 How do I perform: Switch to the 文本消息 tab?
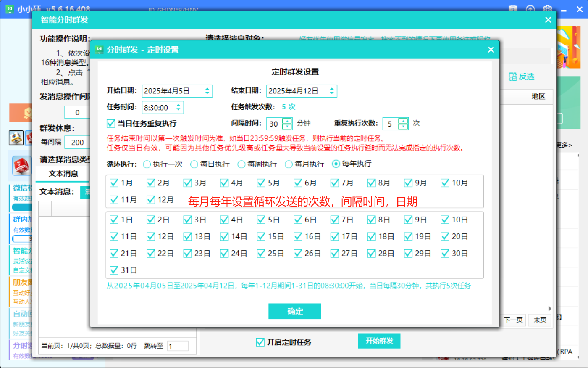[63, 174]
